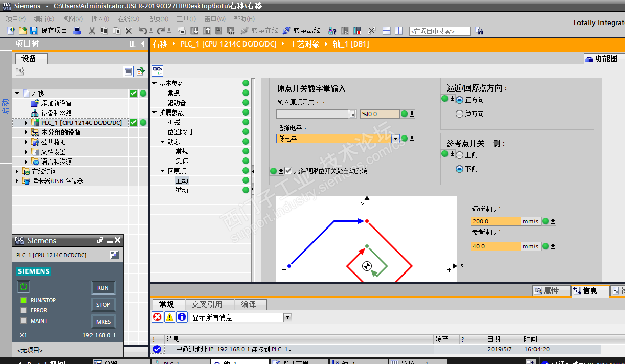Image resolution: width=625 pixels, height=364 pixels.
Task: Click the paste toolbar icon
Action: coord(116,31)
